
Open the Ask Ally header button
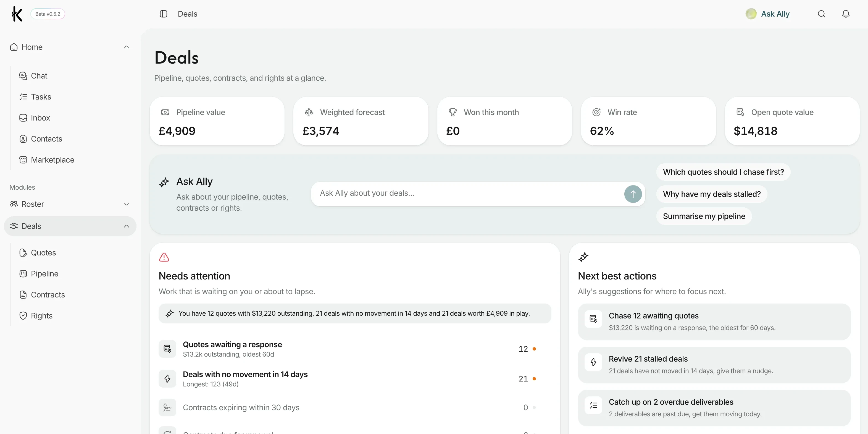point(768,14)
